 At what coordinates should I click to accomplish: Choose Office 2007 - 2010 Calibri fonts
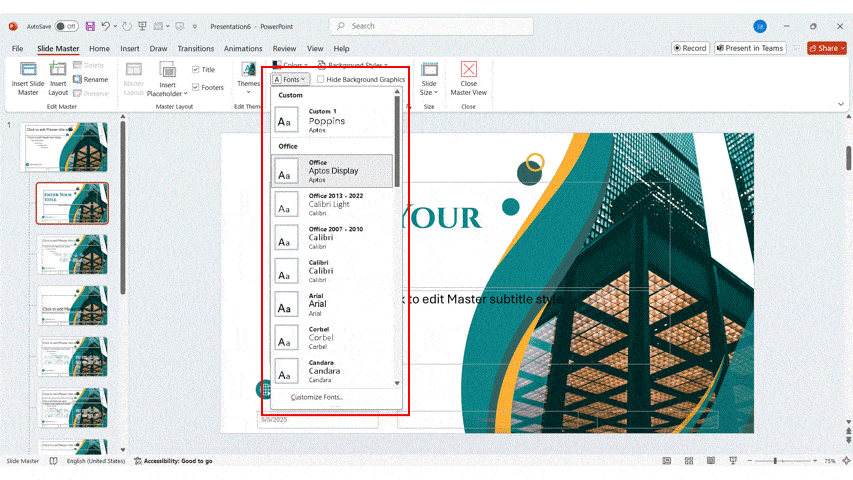[332, 237]
